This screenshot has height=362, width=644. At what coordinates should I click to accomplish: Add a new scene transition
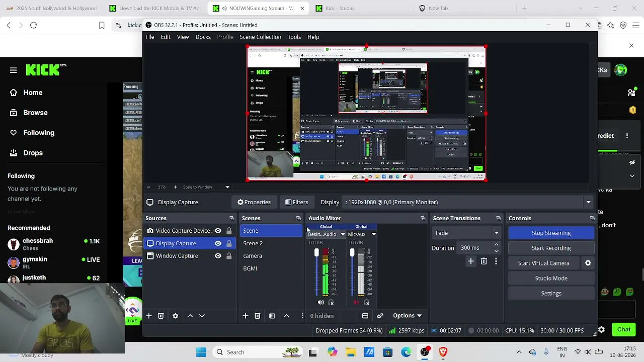point(471,261)
